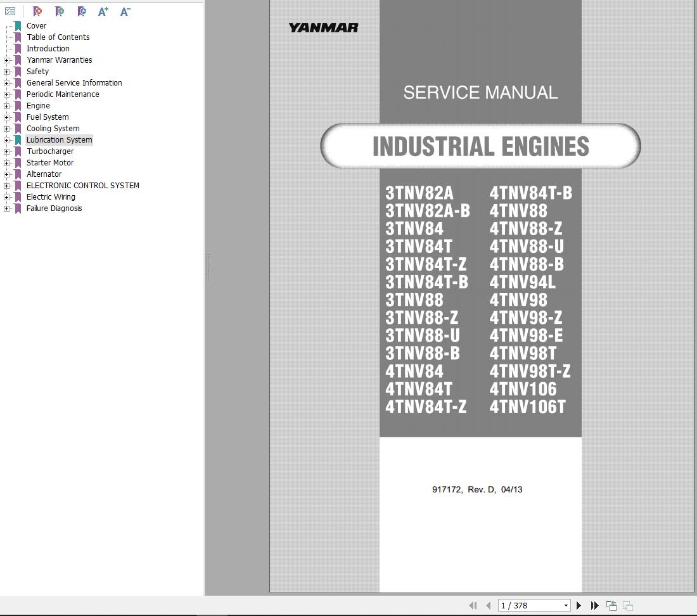
Task: Click the Engine bookmark ribbon icon
Action: point(18,106)
